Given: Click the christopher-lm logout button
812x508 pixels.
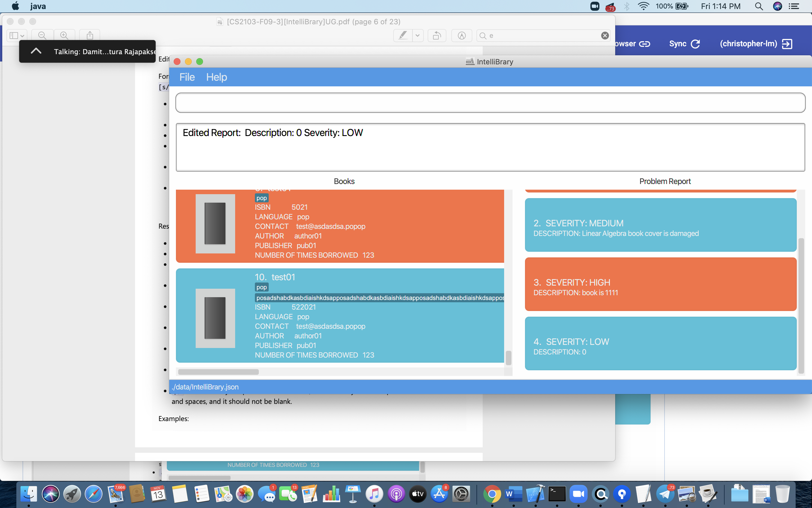Looking at the screenshot, I should point(756,44).
